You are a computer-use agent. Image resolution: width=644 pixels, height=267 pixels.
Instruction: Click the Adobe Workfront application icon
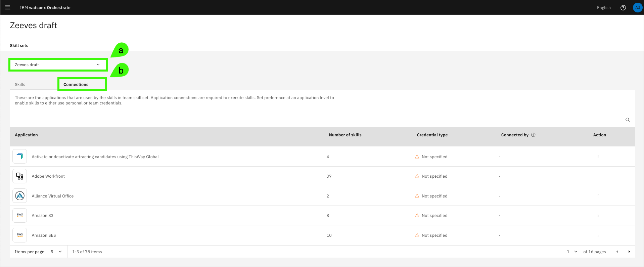(20, 176)
